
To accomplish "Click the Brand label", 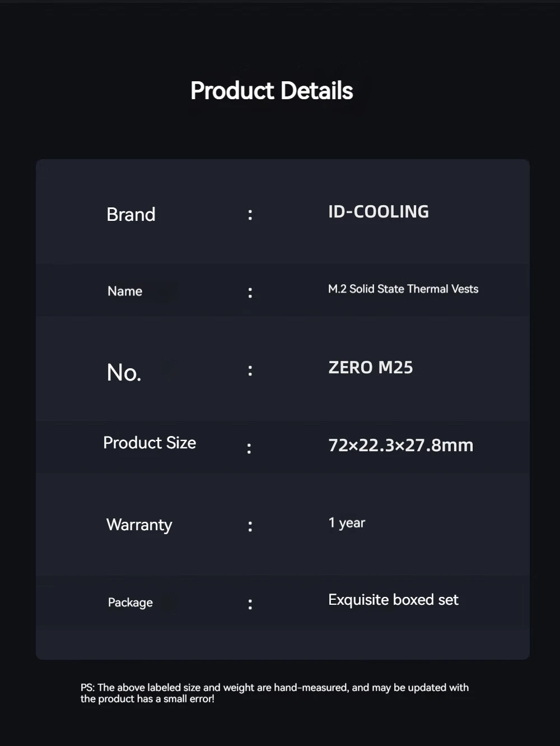I will [x=130, y=215].
